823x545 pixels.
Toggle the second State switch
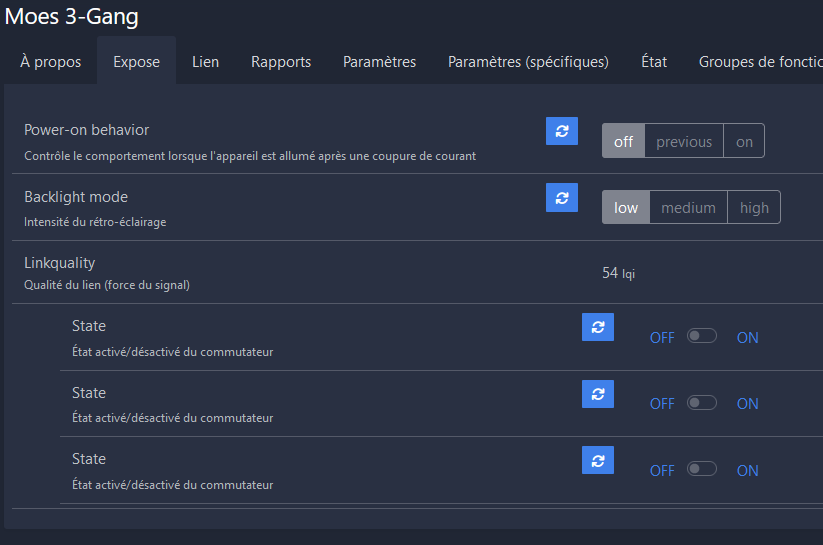702,403
